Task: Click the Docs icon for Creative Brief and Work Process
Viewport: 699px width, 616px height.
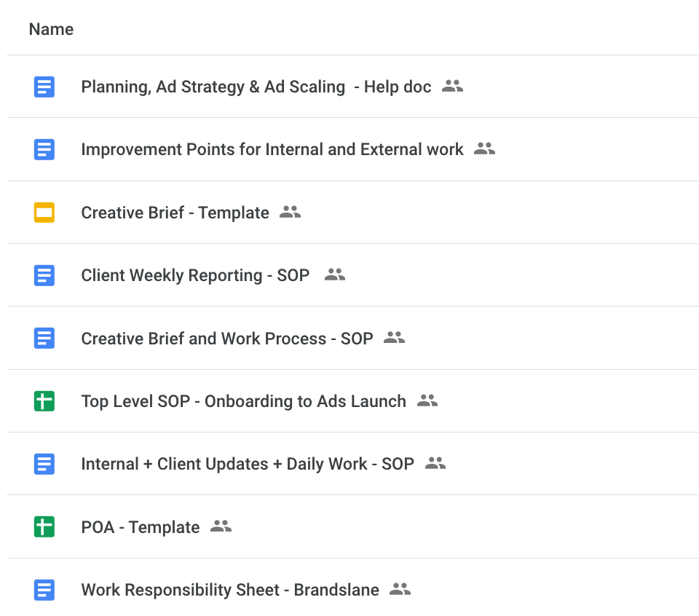Action: [x=44, y=339]
